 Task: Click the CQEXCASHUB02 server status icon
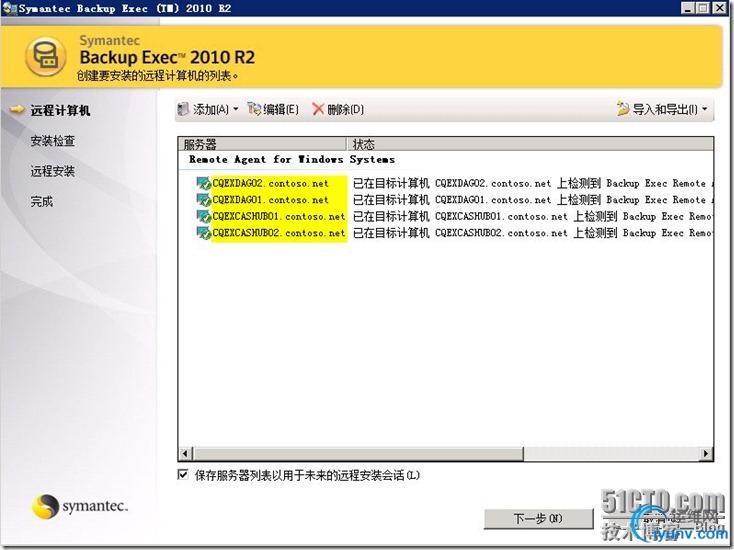(204, 233)
